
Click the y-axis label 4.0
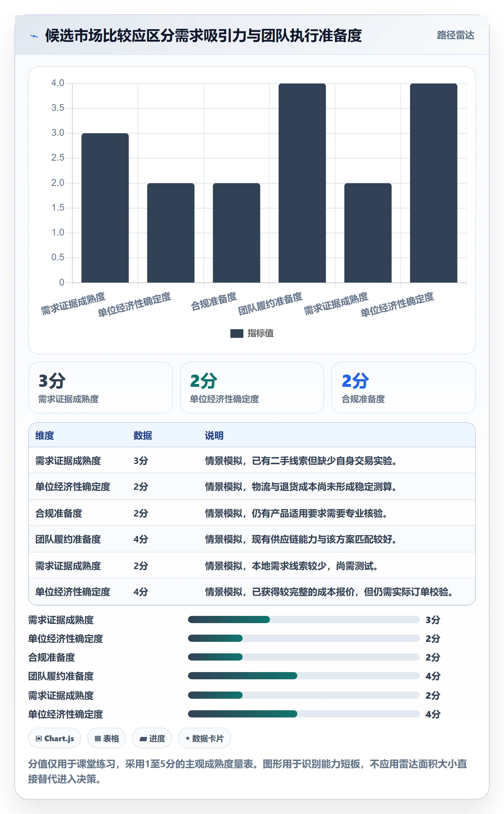(x=58, y=83)
